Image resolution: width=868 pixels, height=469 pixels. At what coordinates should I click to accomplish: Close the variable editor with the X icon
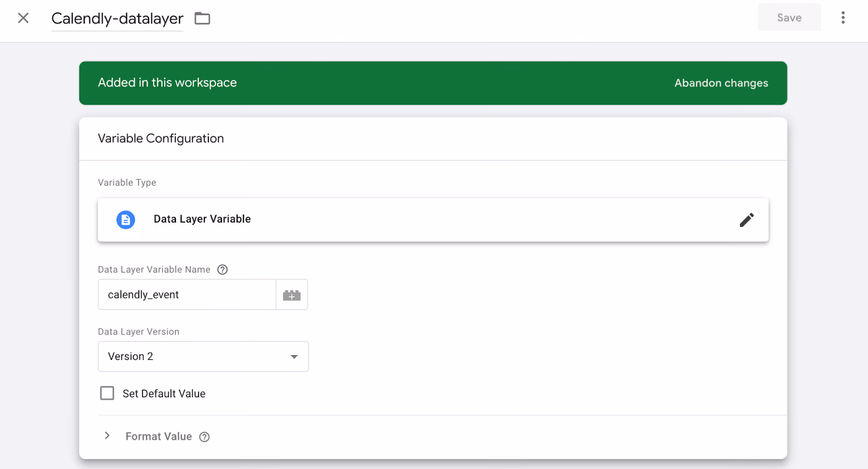coord(23,18)
